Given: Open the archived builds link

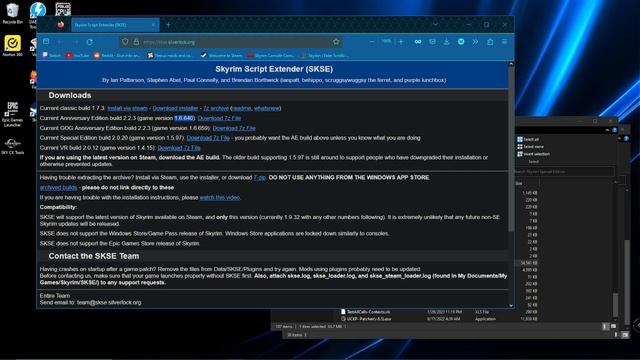Looking at the screenshot, I should [58, 187].
